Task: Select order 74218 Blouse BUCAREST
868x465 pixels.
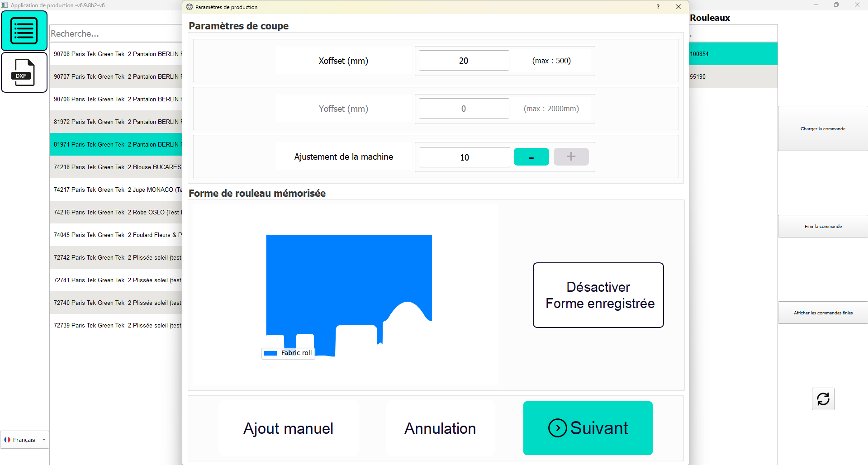Action: (117, 167)
